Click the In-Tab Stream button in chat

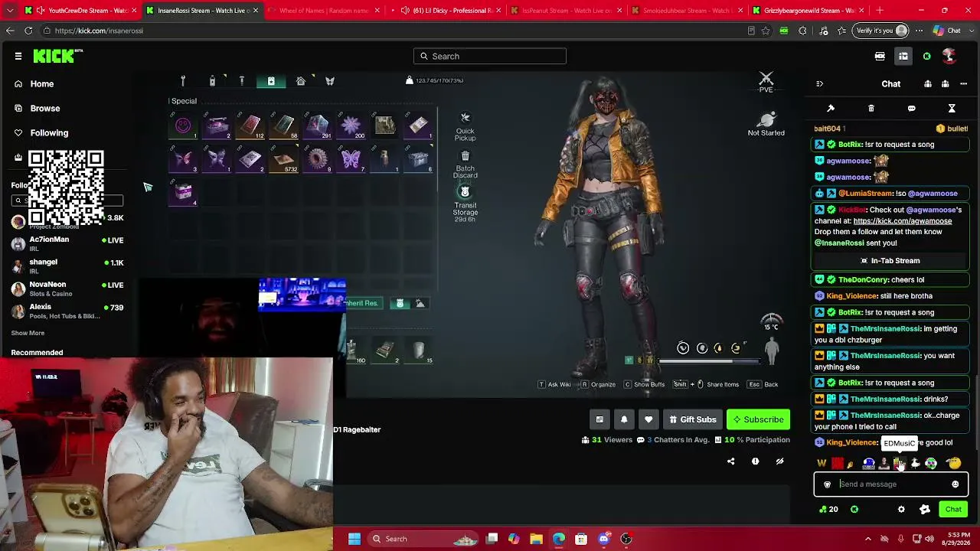pos(891,261)
